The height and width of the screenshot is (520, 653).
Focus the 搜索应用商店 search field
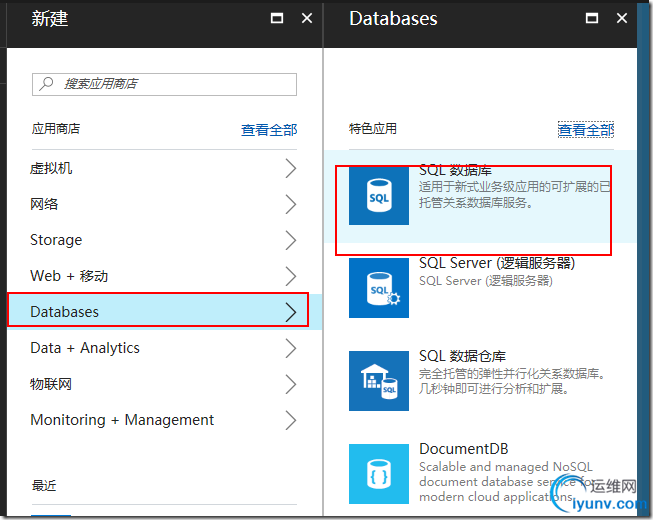click(164, 84)
